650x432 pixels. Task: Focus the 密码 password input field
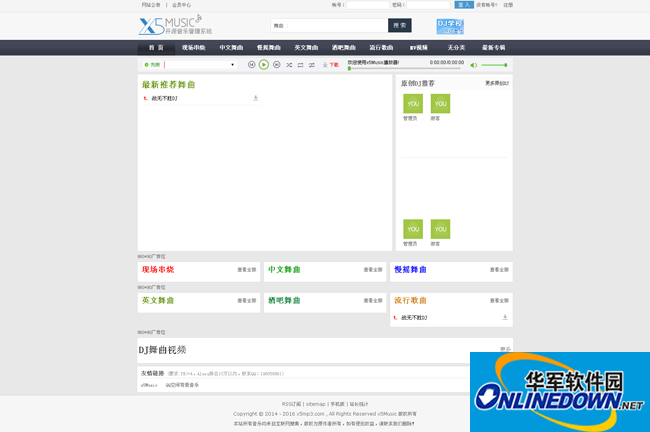click(x=428, y=5)
